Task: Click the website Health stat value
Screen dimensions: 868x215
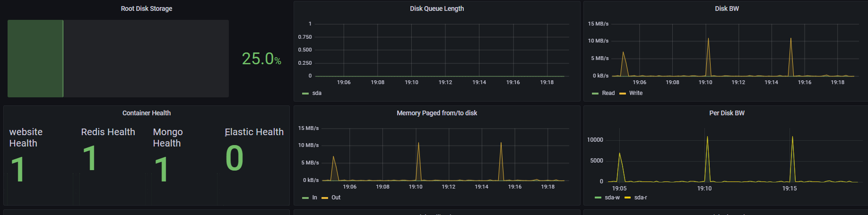Action: pos(17,169)
